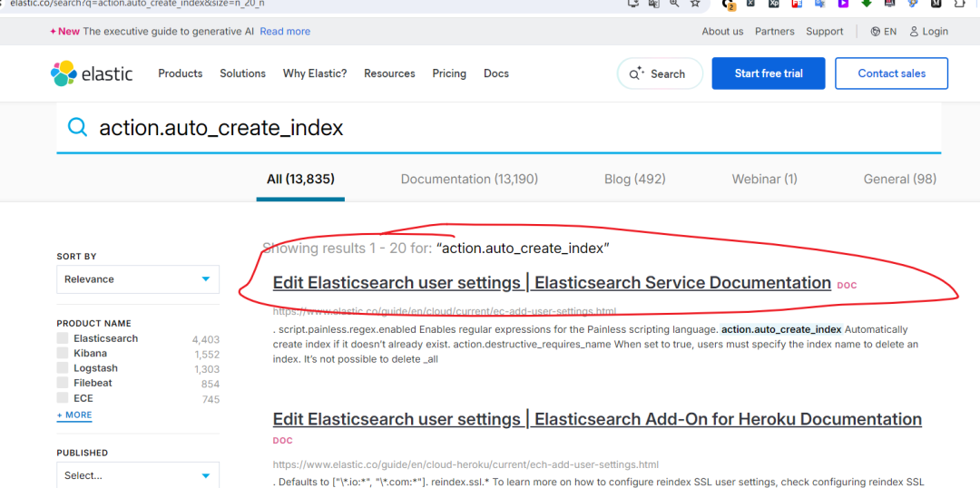
Task: Click the Kibana count 1,552
Action: (x=206, y=355)
